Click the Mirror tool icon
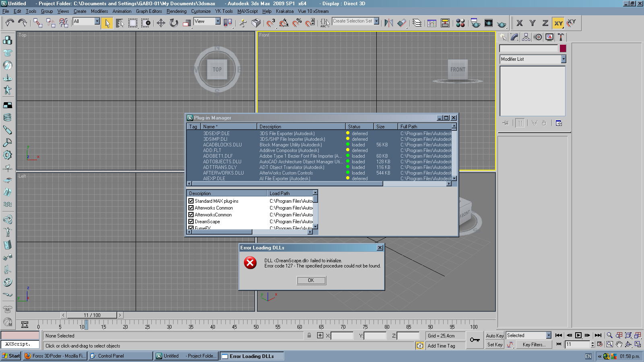The height and width of the screenshot is (362, 644). click(x=388, y=23)
